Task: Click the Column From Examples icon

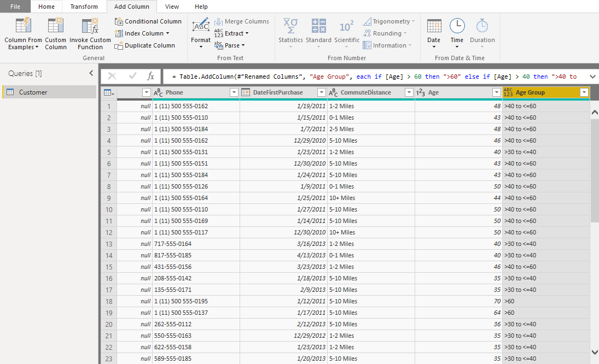Action: [x=23, y=26]
